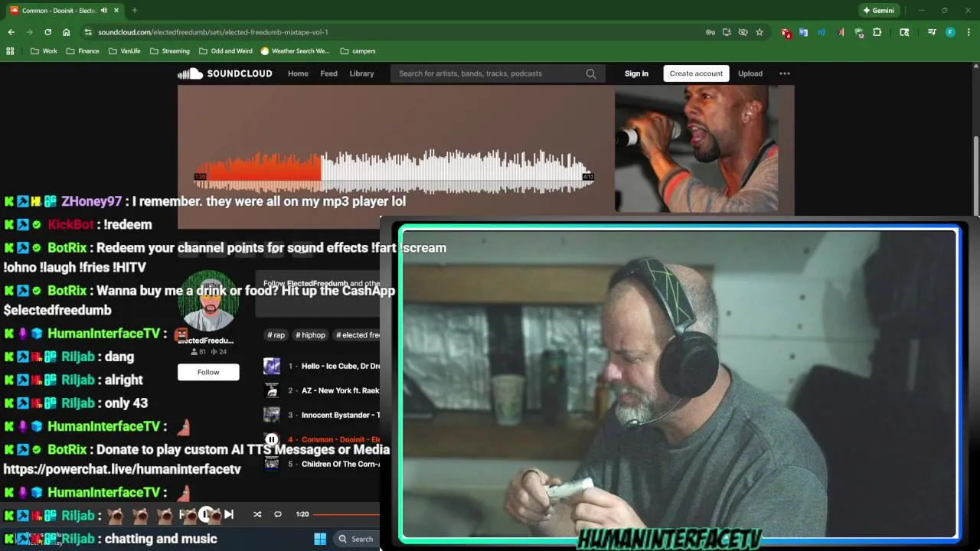This screenshot has height=551, width=980.
Task: Click Sign in on SoundCloud
Action: click(x=636, y=73)
